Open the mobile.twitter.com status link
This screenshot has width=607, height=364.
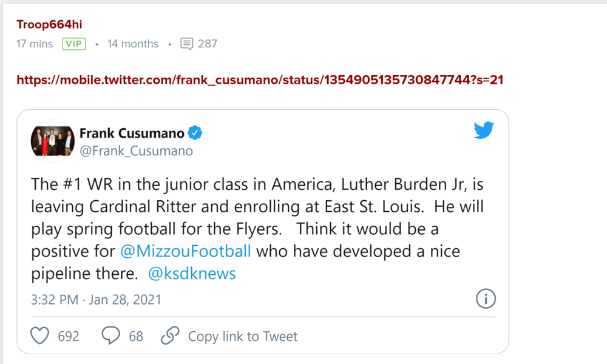(x=260, y=79)
